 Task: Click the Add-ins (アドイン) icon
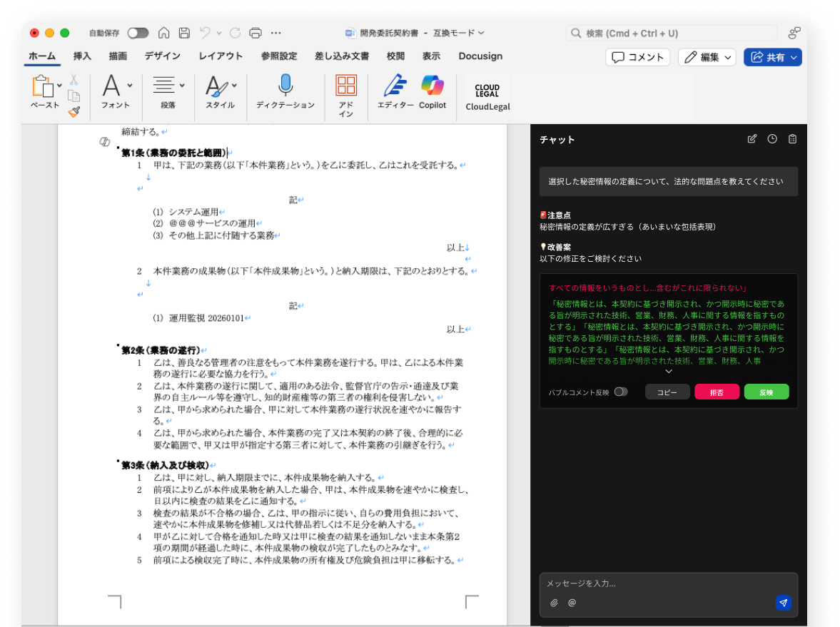(345, 95)
